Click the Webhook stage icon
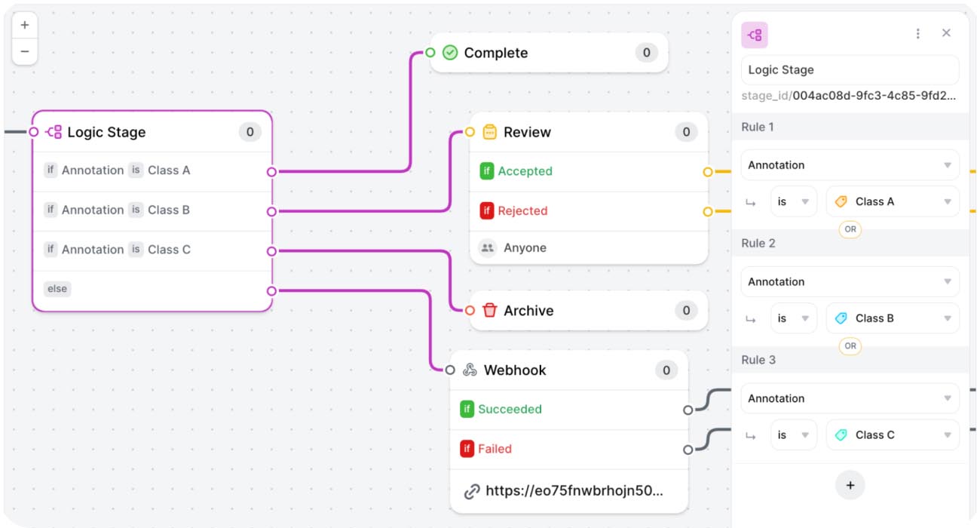Screen dimensions: 980x528 coord(469,370)
